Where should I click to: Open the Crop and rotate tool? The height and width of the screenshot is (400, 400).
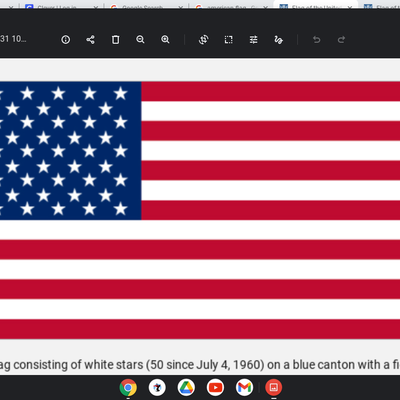(203, 40)
